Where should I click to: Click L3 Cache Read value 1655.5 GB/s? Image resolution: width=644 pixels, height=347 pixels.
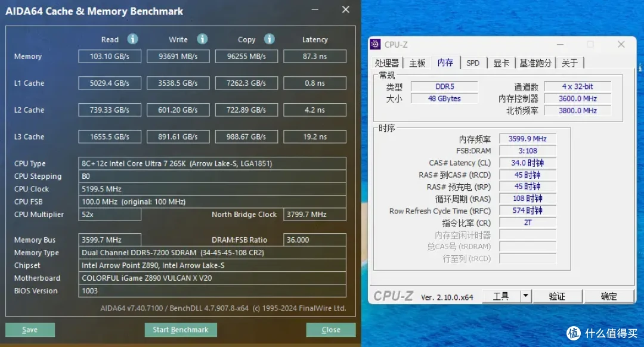click(110, 137)
